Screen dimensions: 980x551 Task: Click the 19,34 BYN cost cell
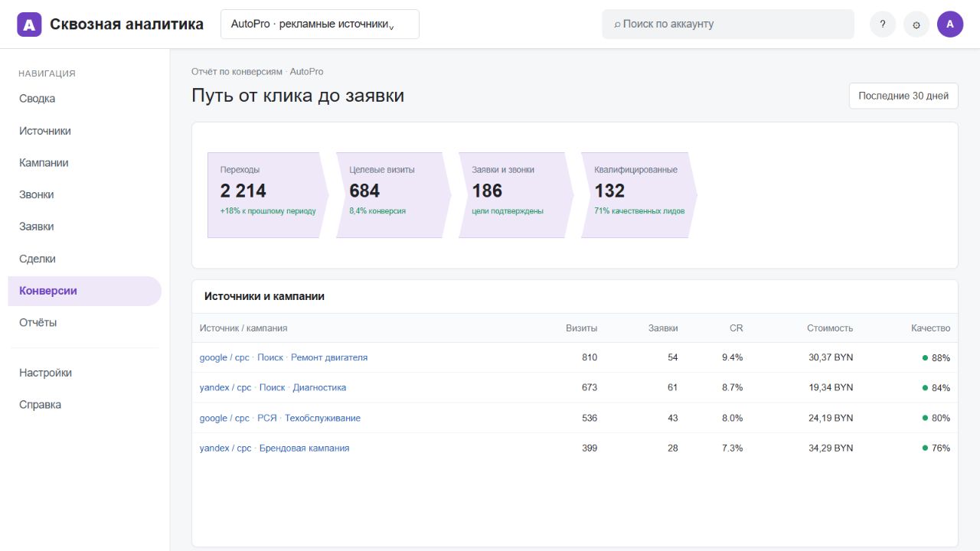(831, 387)
